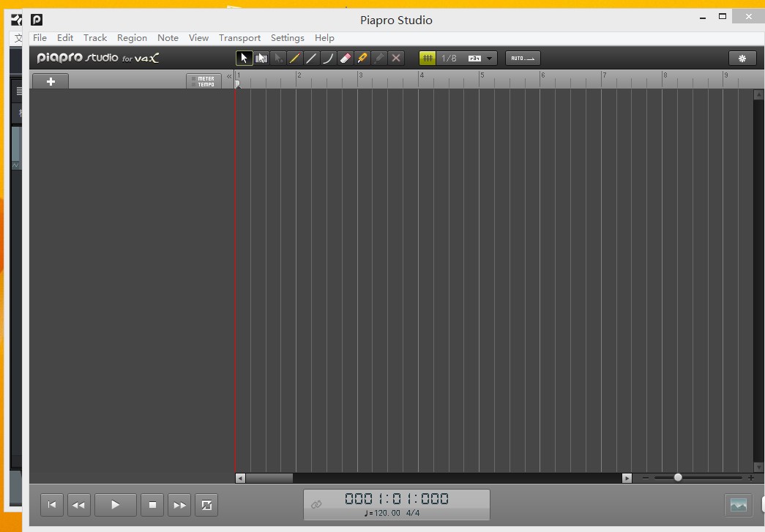Select the yellow cutter knife tool
765x532 pixels.
point(362,59)
